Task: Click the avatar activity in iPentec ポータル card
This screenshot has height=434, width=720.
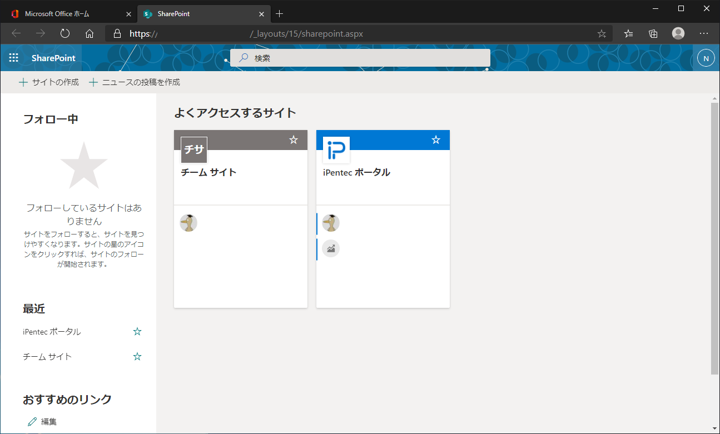Action: click(x=331, y=223)
